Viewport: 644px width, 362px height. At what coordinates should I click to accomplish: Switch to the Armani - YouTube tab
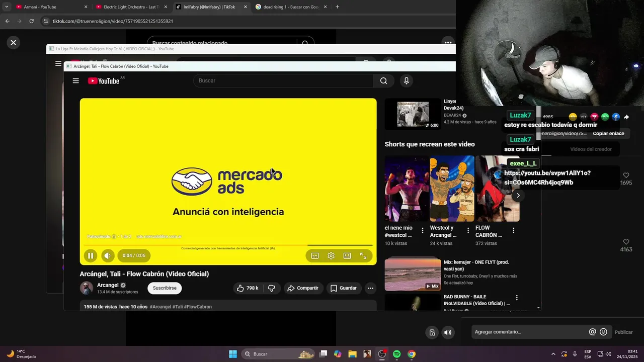tap(51, 7)
